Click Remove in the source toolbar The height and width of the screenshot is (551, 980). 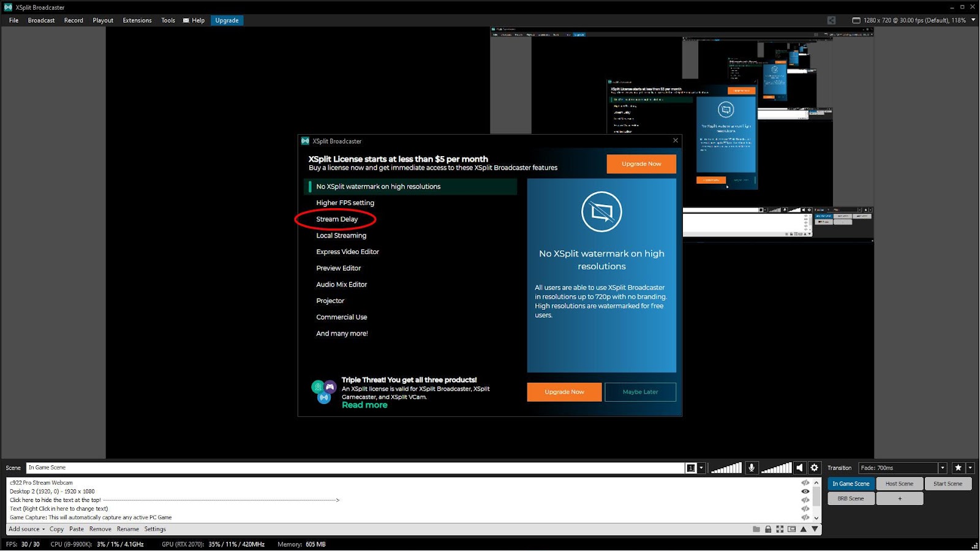point(100,529)
